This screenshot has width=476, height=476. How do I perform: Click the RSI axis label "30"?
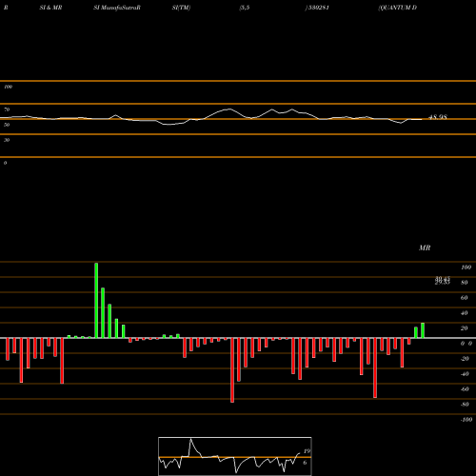tap(7, 140)
